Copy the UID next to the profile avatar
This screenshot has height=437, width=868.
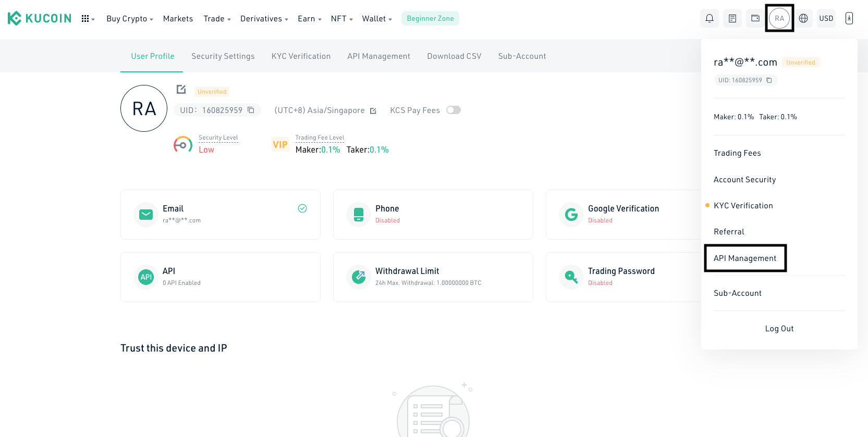click(x=251, y=110)
